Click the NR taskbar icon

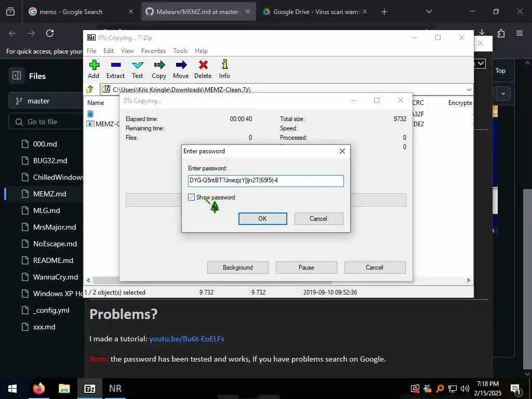tap(115, 389)
